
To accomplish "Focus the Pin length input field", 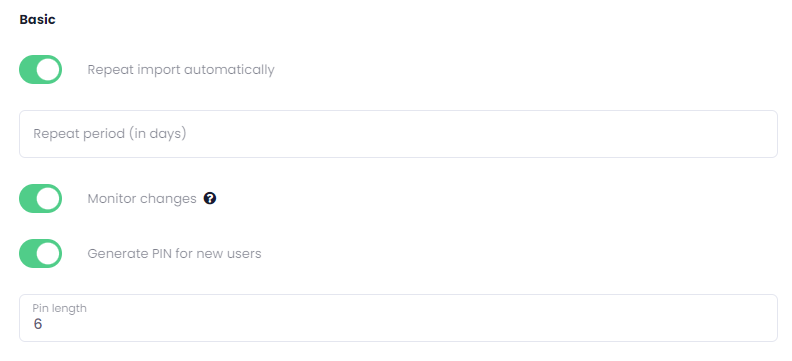I will pos(398,318).
